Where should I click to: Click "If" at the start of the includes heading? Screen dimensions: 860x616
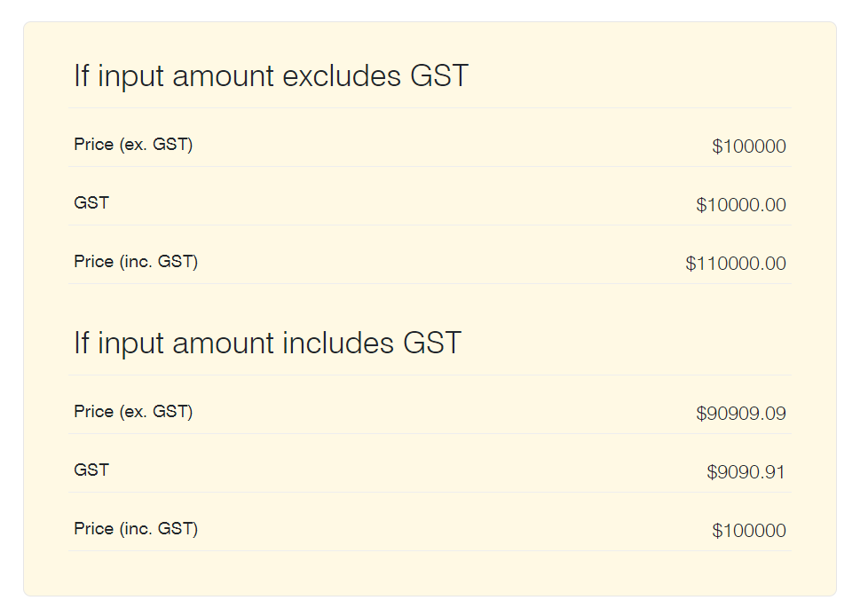point(82,343)
